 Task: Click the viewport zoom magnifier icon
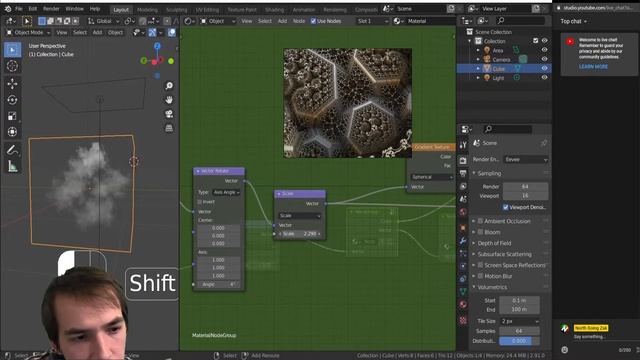click(x=169, y=86)
